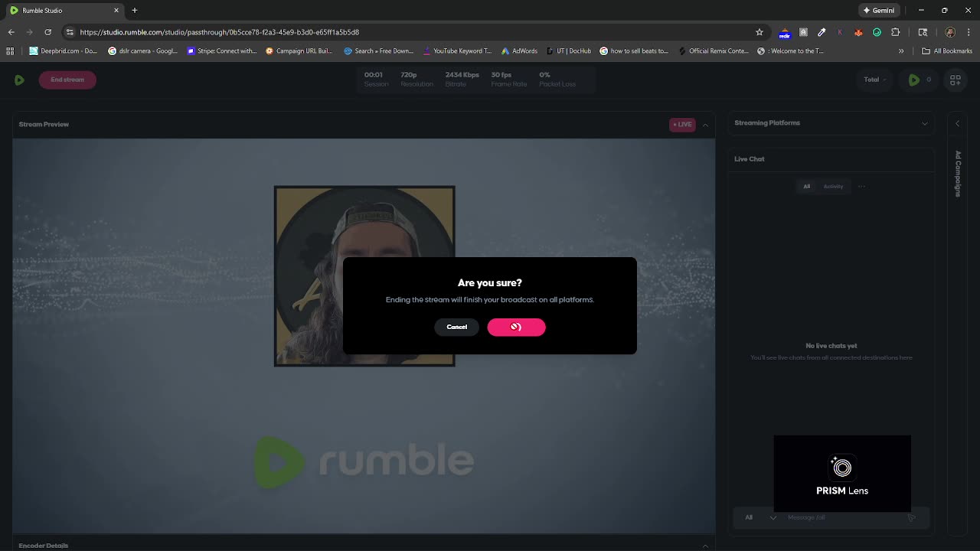
Task: Expand the Encoder Details panel chevron
Action: tap(705, 546)
